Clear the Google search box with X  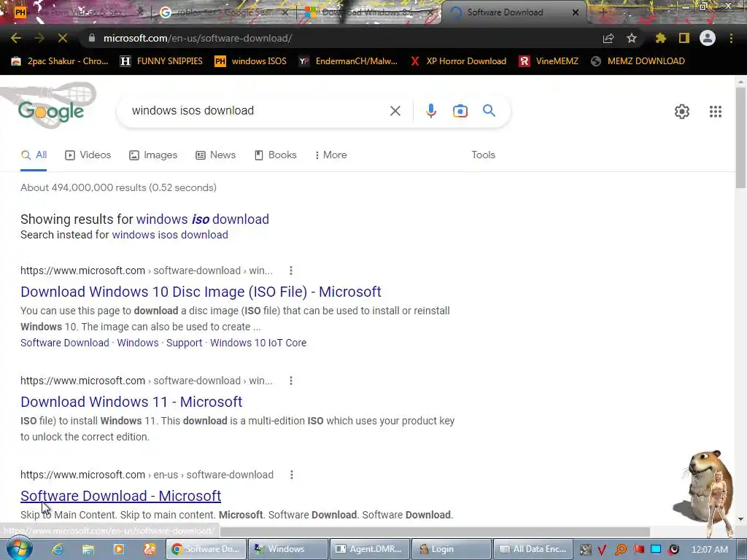click(x=395, y=111)
